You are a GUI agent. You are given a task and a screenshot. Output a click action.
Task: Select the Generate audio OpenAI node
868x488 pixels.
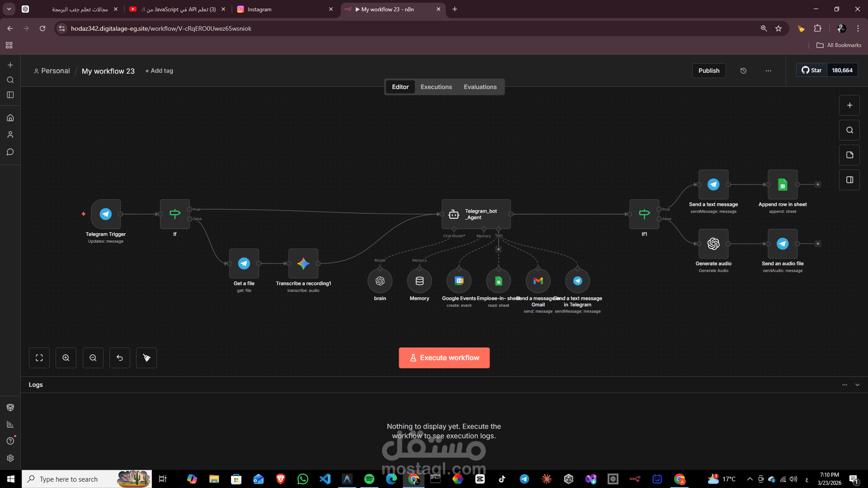click(713, 244)
